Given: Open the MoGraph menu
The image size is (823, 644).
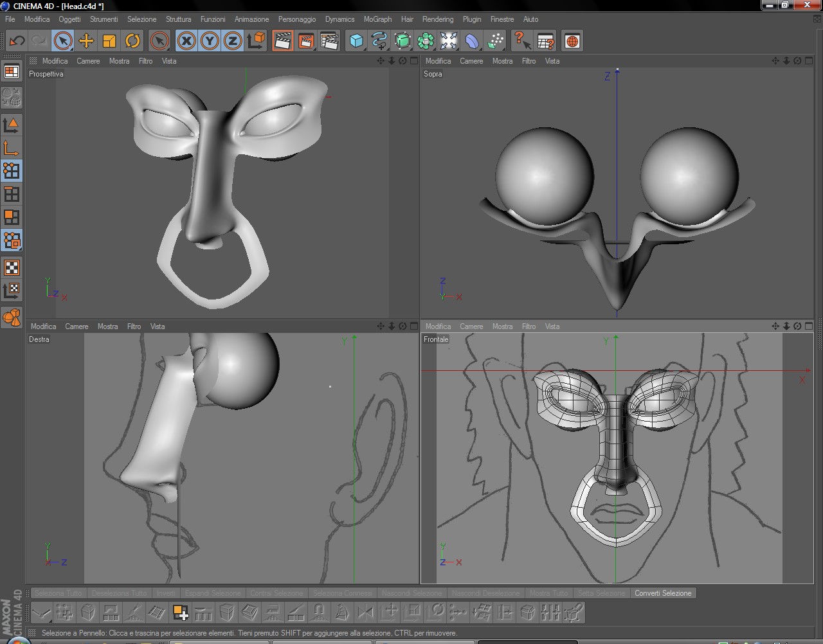Looking at the screenshot, I should tap(377, 19).
